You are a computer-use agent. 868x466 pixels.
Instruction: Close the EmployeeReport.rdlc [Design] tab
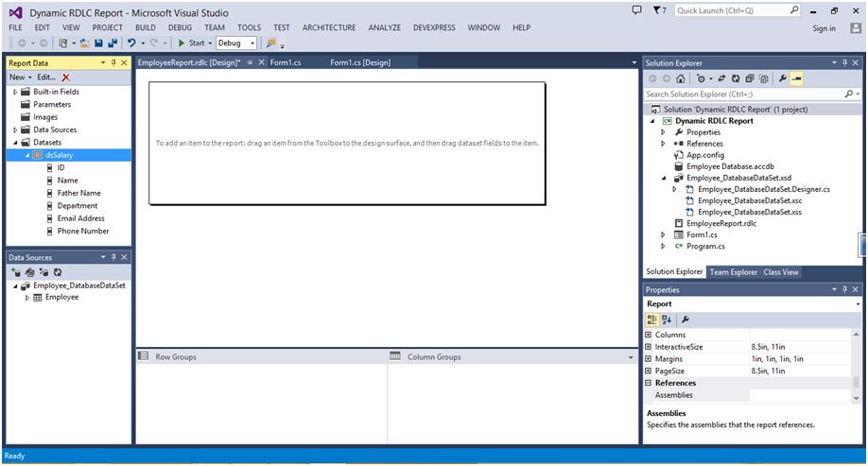click(261, 62)
